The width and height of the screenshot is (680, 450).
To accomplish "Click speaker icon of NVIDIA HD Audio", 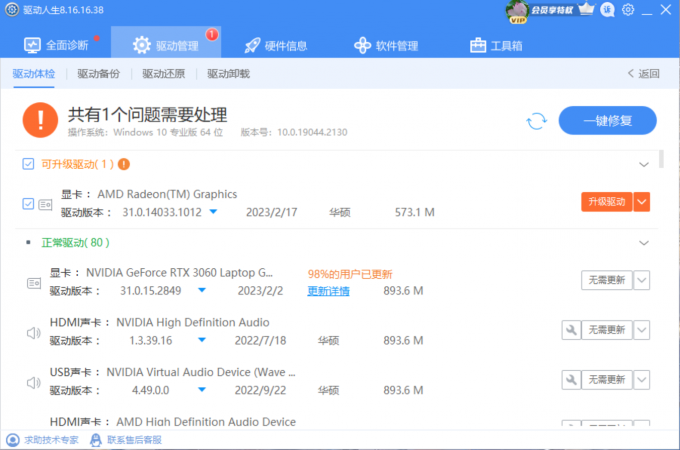I will [x=33, y=333].
